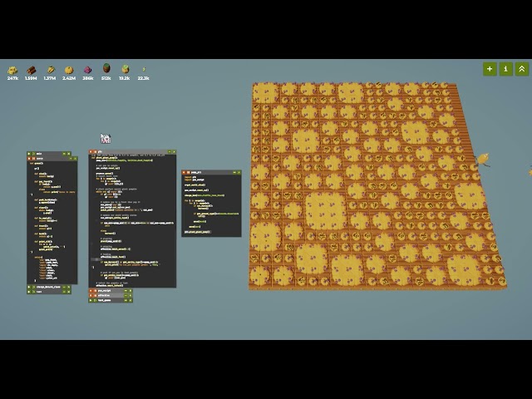Click the title bar of the large middle window

tap(132, 151)
